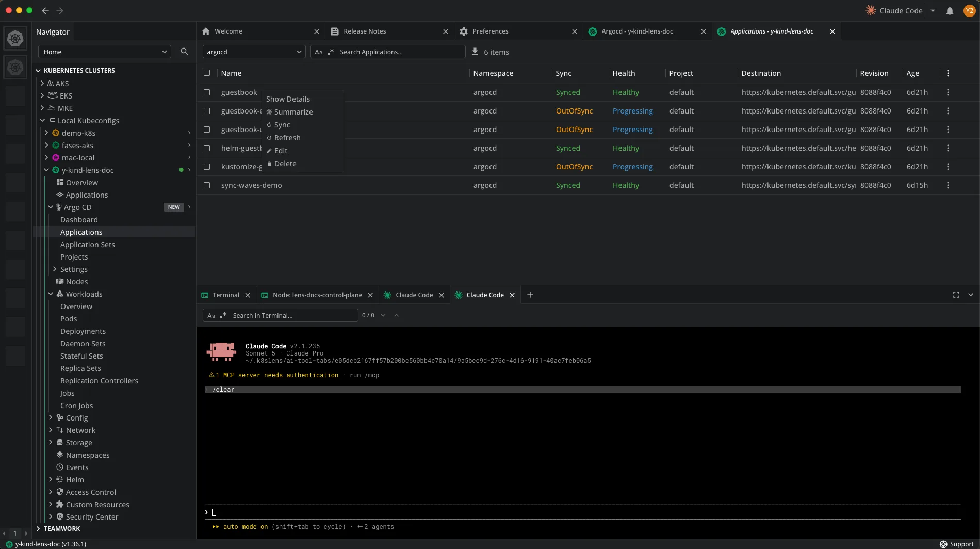
Task: Open the argocd namespace dropdown
Action: 254,52
